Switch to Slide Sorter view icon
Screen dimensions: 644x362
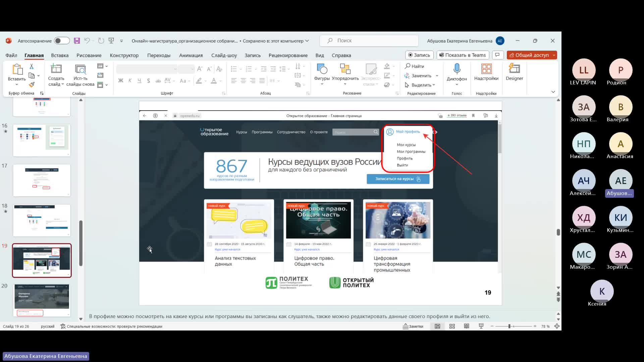(452, 326)
